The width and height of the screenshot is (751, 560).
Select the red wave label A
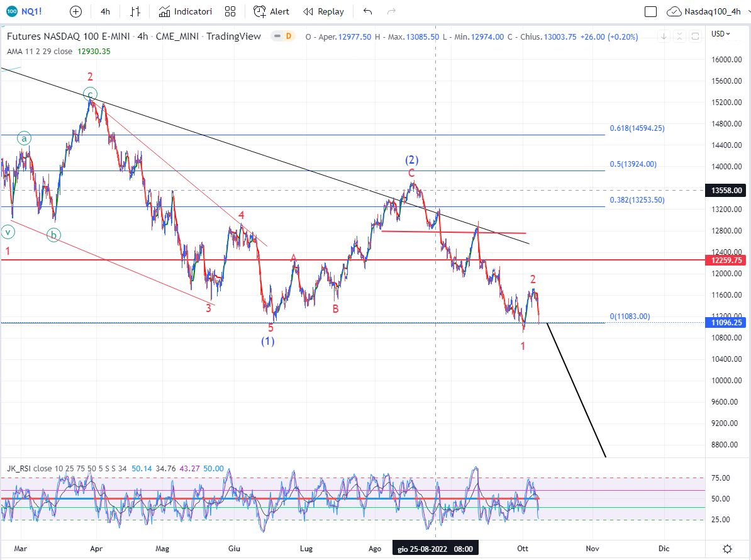coord(294,259)
